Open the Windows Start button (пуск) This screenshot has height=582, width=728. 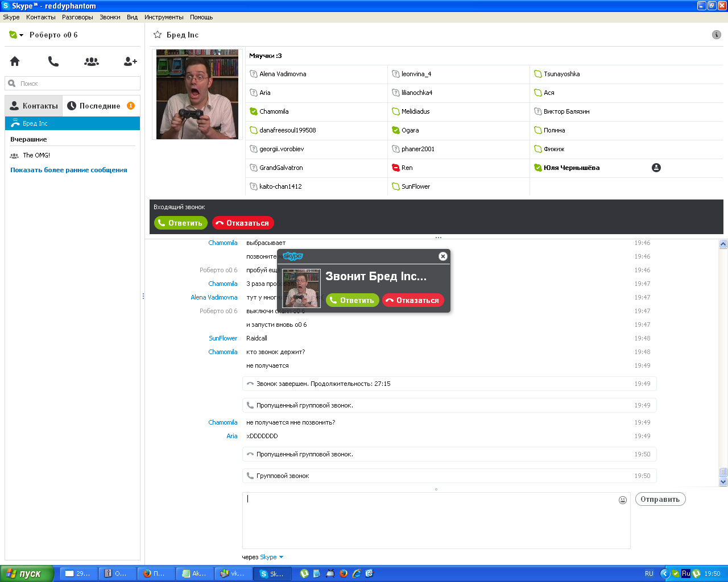27,573
